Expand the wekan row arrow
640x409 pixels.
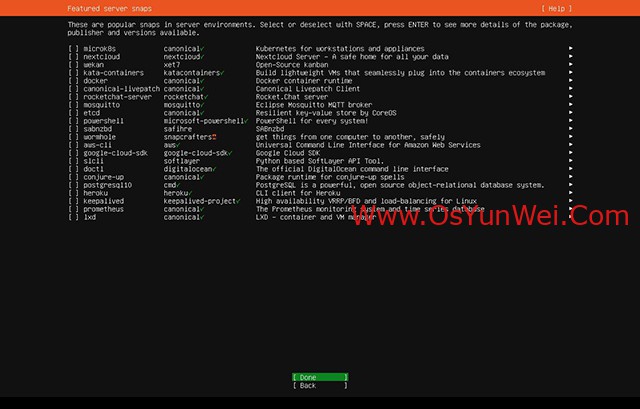(570, 64)
